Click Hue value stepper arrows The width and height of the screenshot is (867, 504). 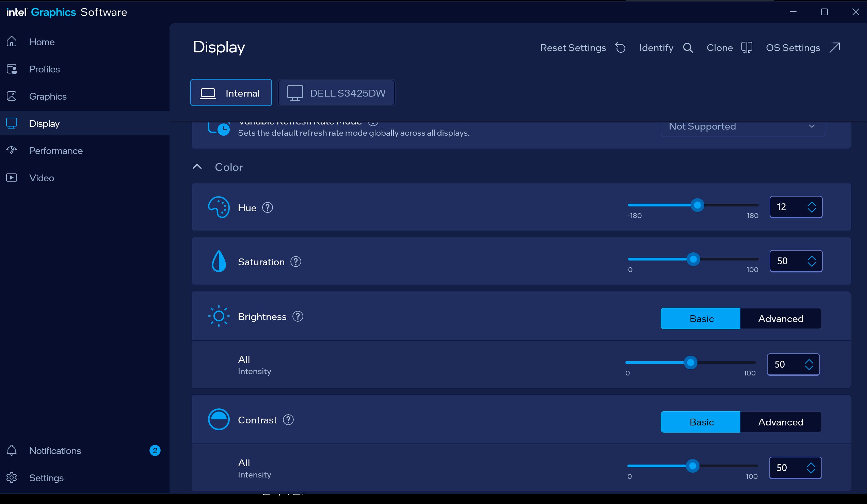[812, 207]
